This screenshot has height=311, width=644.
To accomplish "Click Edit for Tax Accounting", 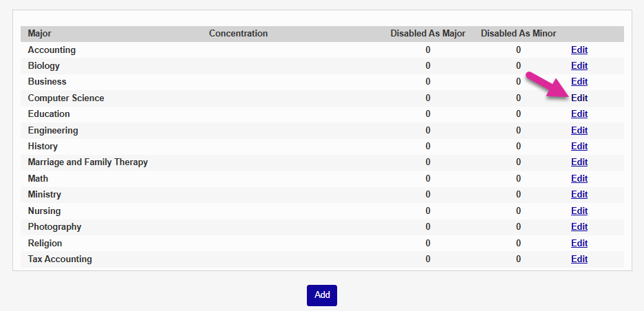I will pos(579,259).
